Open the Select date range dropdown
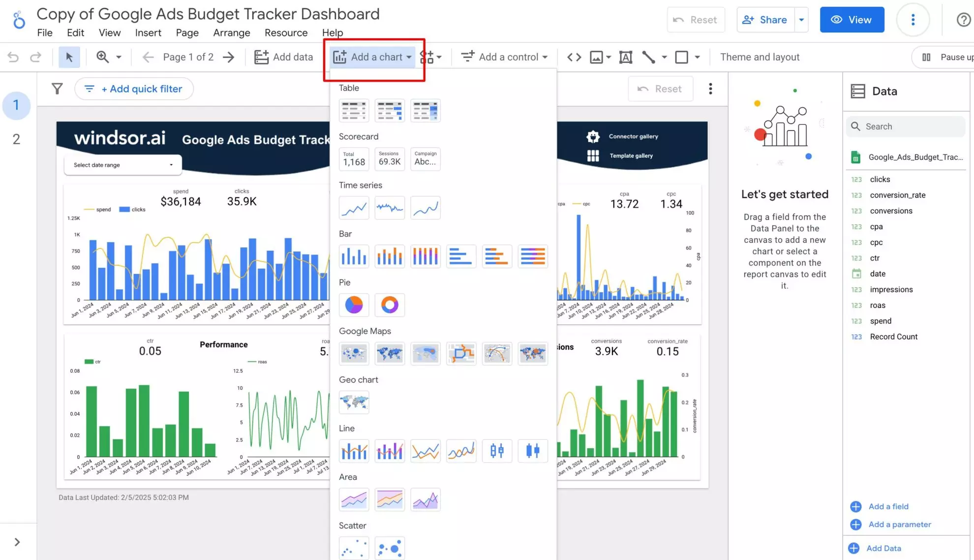Image resolution: width=974 pixels, height=560 pixels. point(123,165)
